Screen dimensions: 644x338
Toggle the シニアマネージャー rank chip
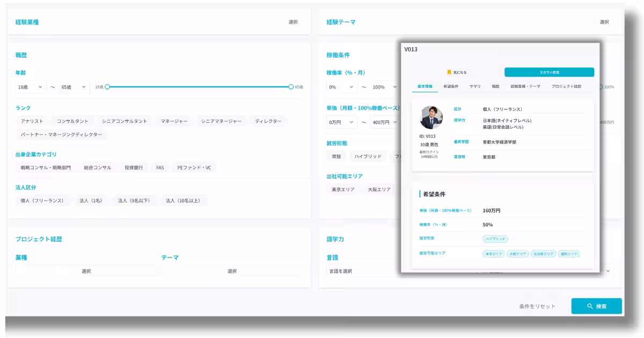pos(222,121)
